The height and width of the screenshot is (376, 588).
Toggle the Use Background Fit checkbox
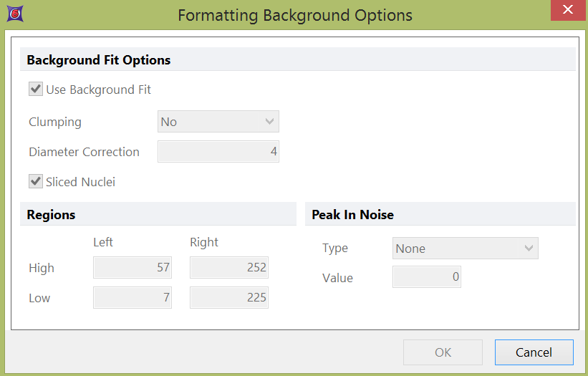pyautogui.click(x=35, y=90)
